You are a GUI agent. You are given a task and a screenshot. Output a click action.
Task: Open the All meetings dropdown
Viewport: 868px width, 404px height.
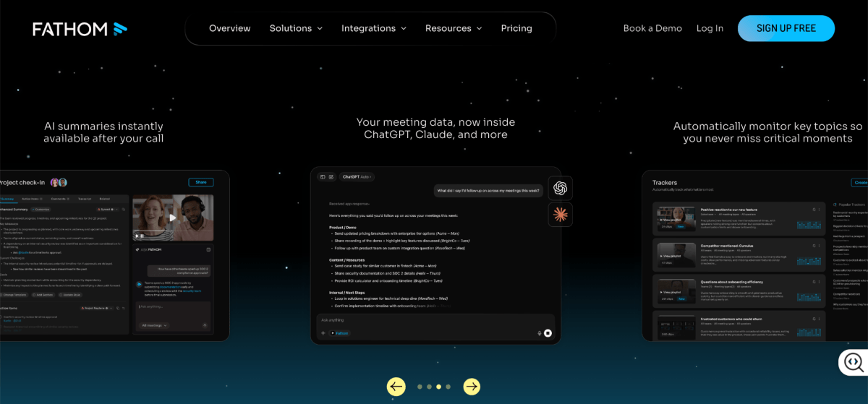pyautogui.click(x=154, y=325)
